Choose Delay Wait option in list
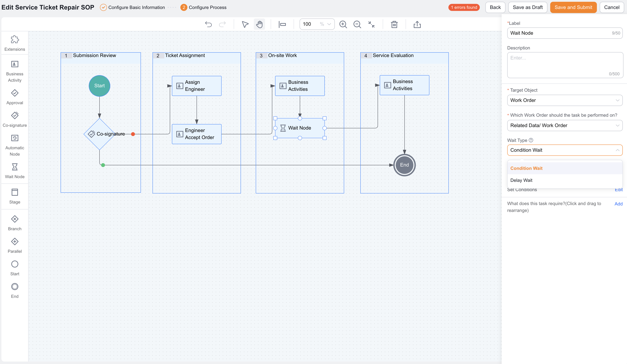Image resolution: width=627 pixels, height=364 pixels. [x=564, y=180]
